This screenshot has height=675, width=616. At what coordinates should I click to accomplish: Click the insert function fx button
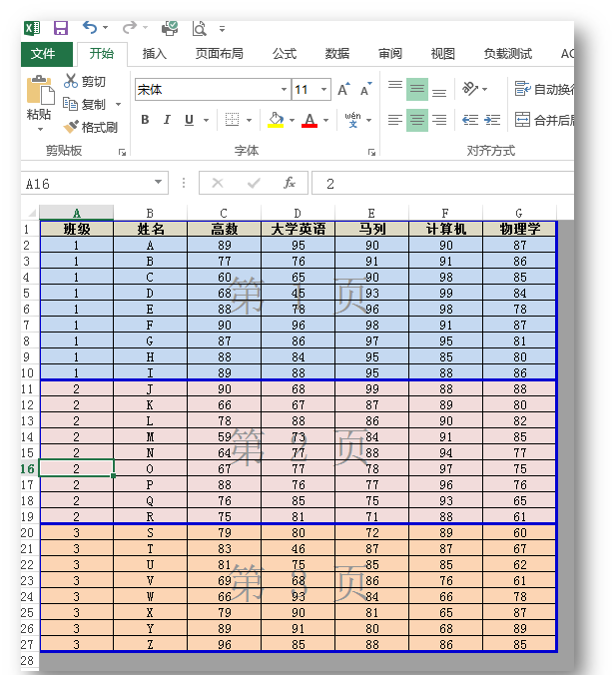point(289,183)
